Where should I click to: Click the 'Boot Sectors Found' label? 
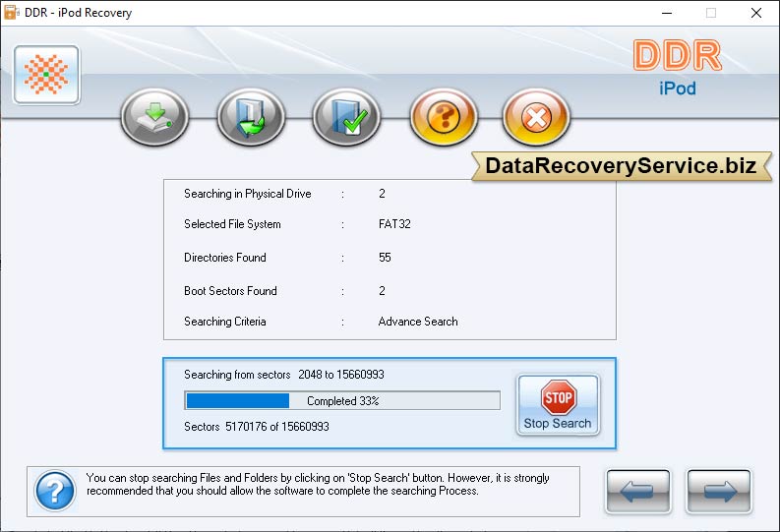(230, 291)
